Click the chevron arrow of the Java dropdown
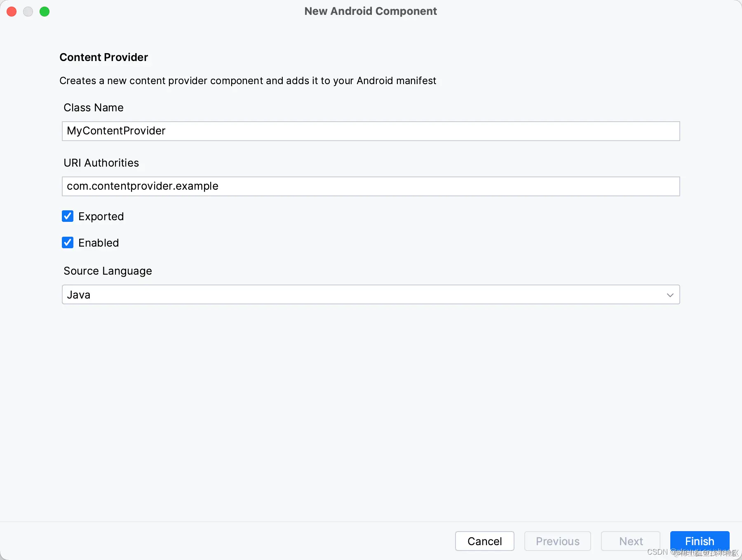The height and width of the screenshot is (560, 742). tap(670, 295)
